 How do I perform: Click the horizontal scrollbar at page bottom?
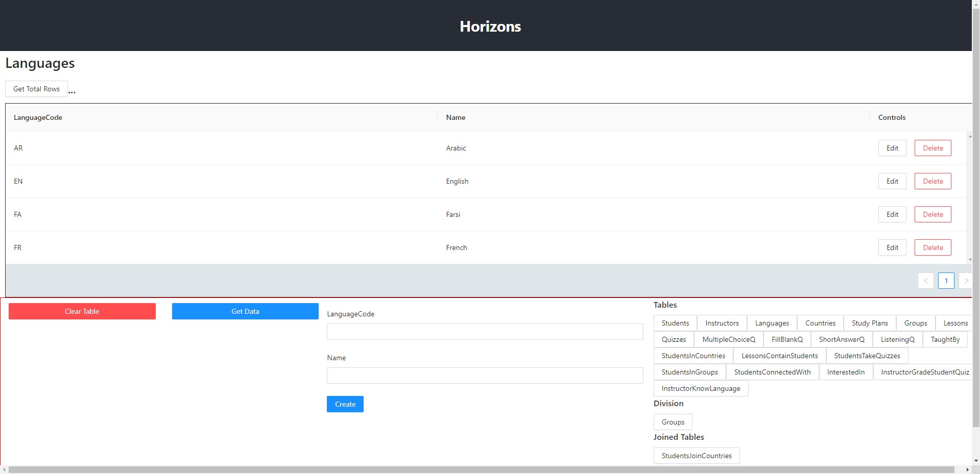(x=480, y=469)
